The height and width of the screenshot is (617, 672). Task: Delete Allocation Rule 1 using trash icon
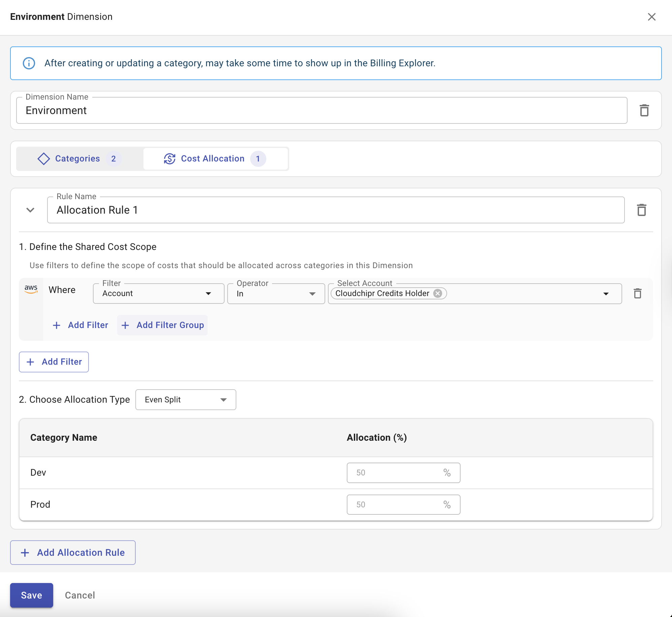[641, 210]
